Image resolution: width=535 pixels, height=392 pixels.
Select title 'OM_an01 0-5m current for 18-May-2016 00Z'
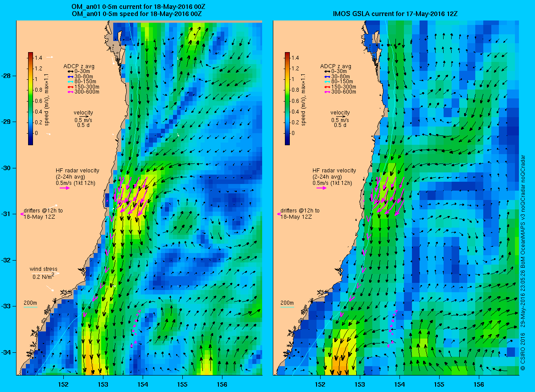click(x=137, y=7)
